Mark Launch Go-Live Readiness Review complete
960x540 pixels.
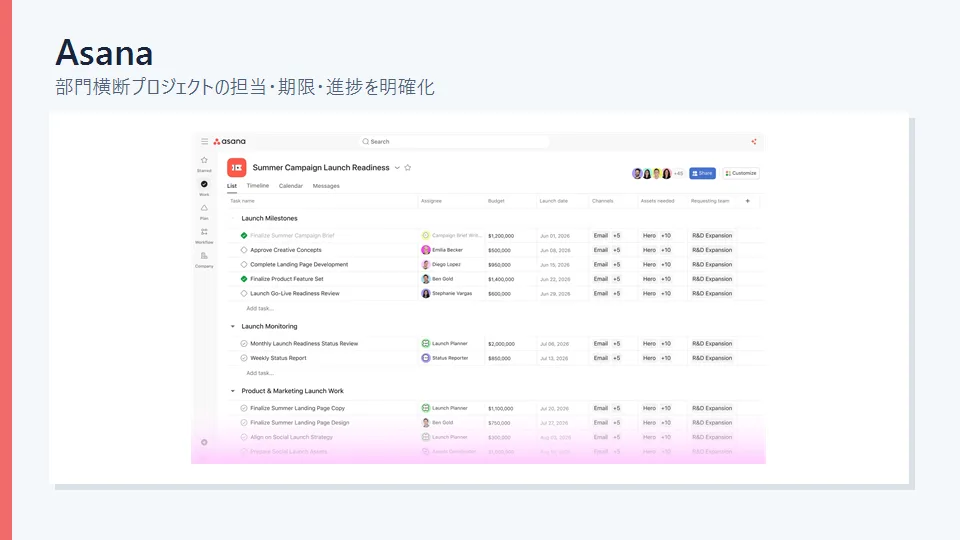tap(244, 293)
